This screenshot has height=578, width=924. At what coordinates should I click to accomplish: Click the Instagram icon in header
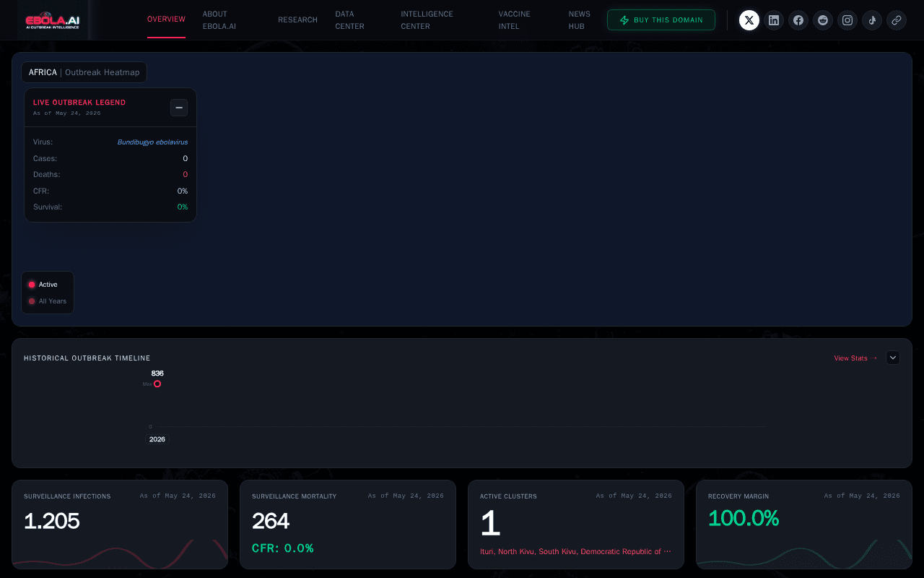(847, 20)
